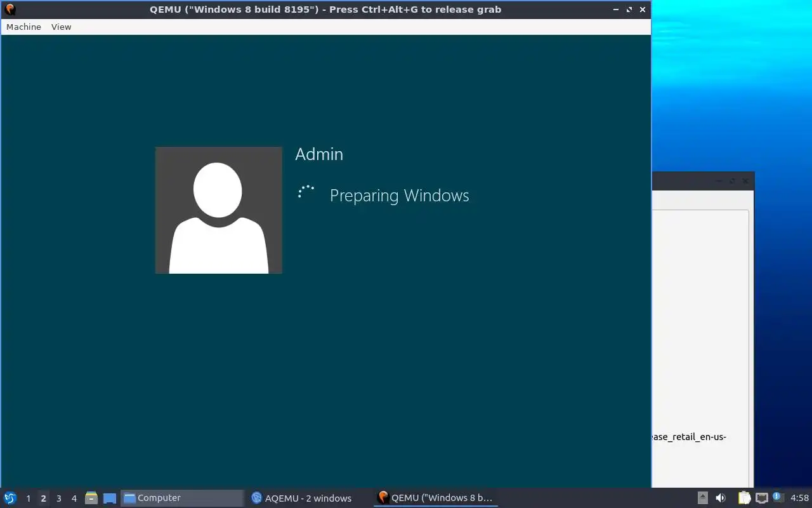Screen dimensions: 812x508
Task: Activate the QEMU Windows 8 taskbar entry
Action: point(436,498)
